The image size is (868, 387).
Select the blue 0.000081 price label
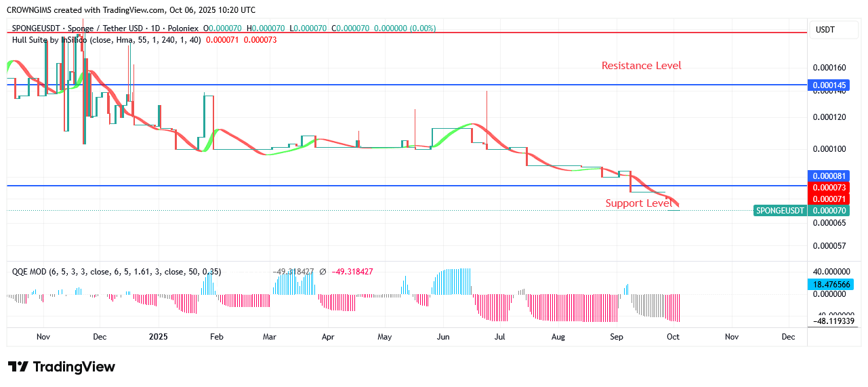click(x=829, y=176)
